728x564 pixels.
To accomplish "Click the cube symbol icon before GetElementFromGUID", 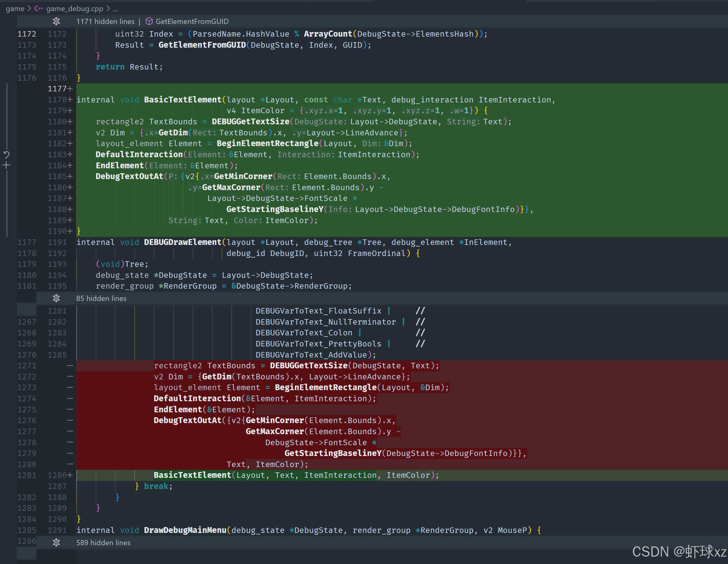I will [x=149, y=21].
